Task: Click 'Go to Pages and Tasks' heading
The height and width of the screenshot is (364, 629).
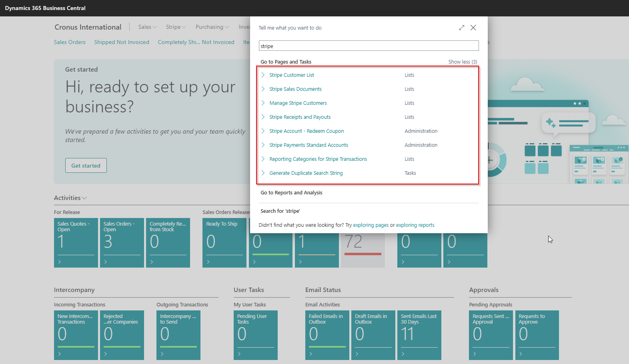Action: (x=286, y=62)
